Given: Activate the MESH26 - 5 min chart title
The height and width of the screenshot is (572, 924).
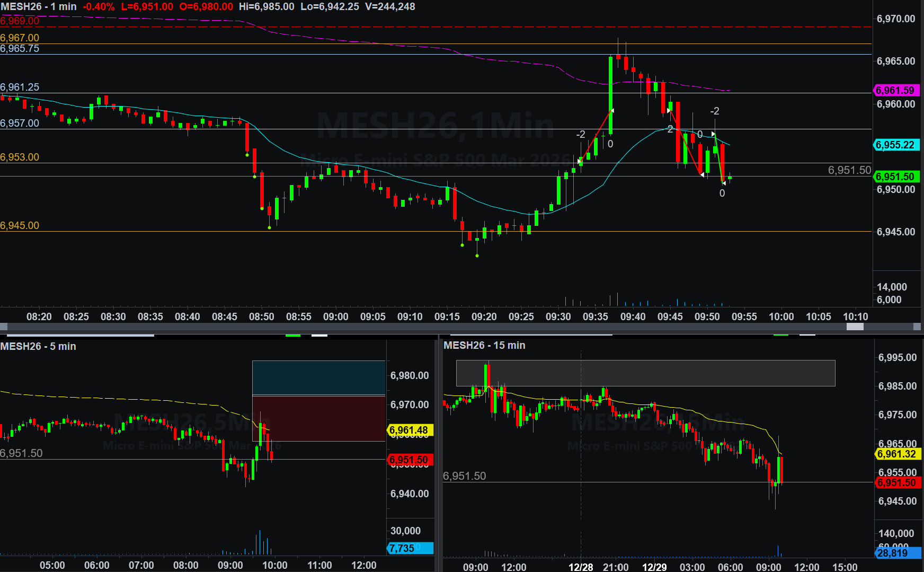Looking at the screenshot, I should click(38, 346).
